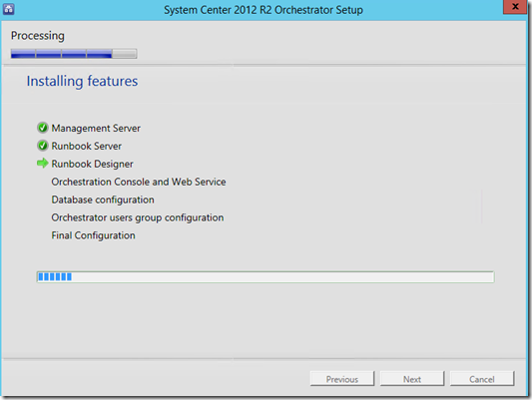Click the Installing features heading
Image resolution: width=532 pixels, height=400 pixels.
click(82, 82)
